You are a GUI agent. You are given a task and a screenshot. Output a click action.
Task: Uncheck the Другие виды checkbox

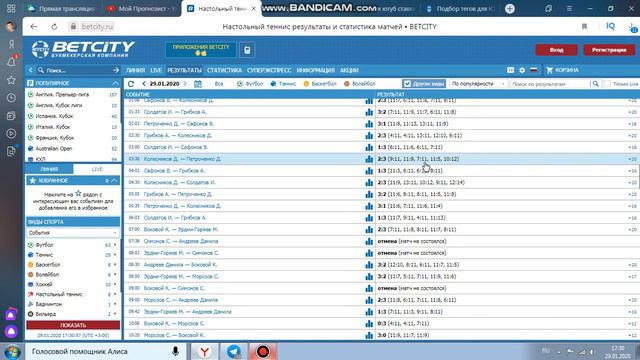click(x=407, y=84)
